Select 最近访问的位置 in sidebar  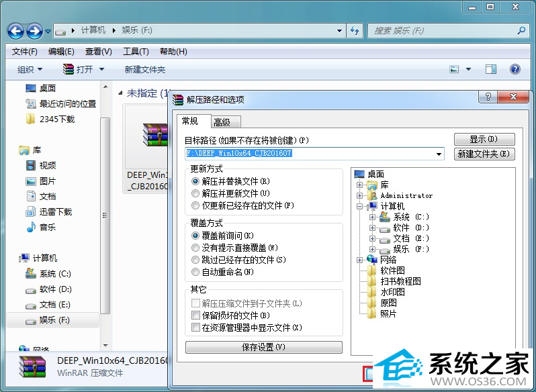click(61, 104)
